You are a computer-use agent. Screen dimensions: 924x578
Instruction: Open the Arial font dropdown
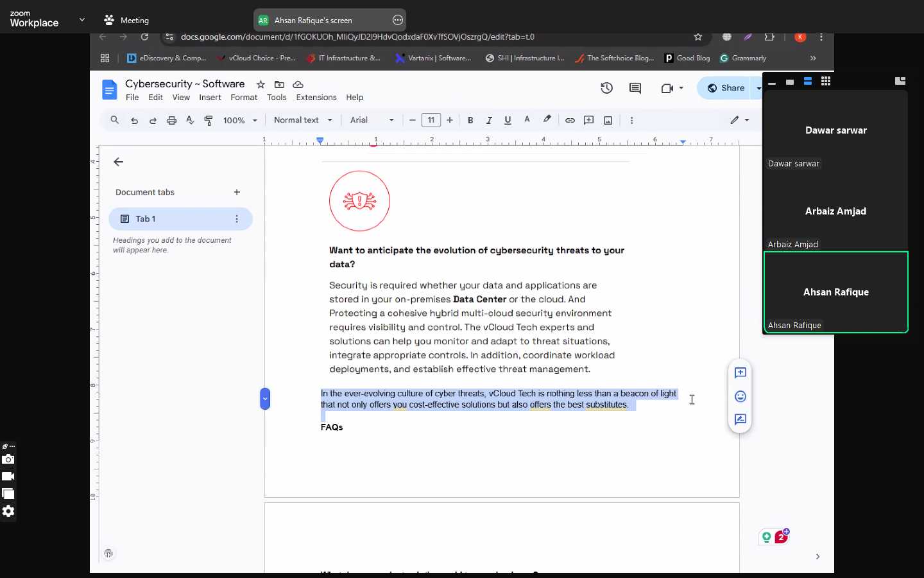click(372, 120)
